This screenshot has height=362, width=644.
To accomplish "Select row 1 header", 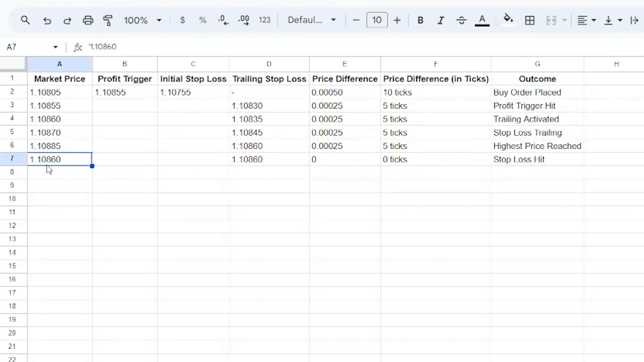I will (x=12, y=78).
